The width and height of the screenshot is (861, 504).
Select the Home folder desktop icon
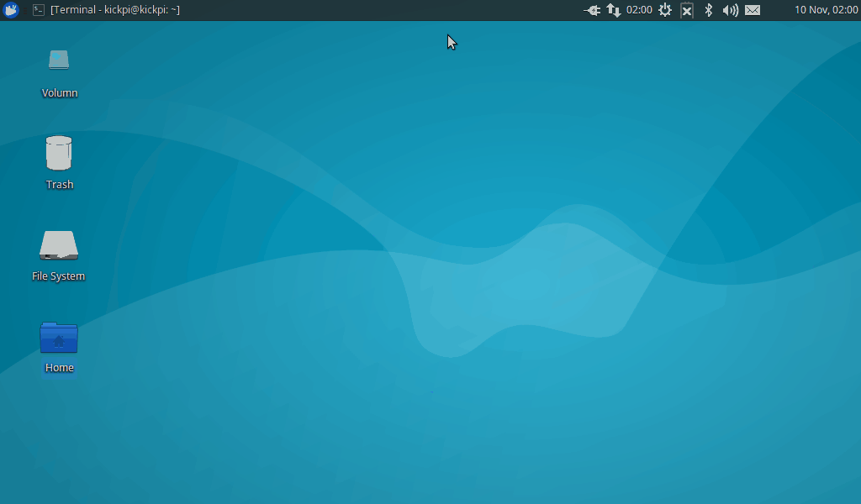59,337
